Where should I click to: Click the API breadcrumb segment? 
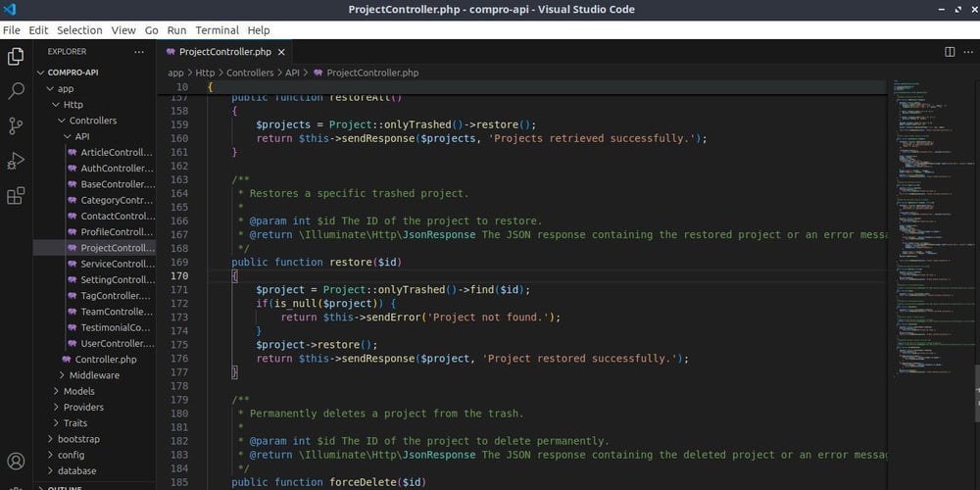[x=292, y=73]
